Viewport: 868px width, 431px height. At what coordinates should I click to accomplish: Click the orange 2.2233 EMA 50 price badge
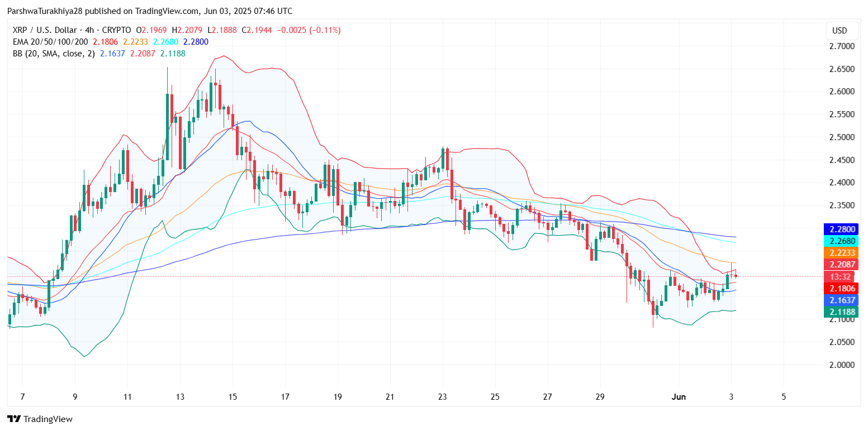coord(841,253)
